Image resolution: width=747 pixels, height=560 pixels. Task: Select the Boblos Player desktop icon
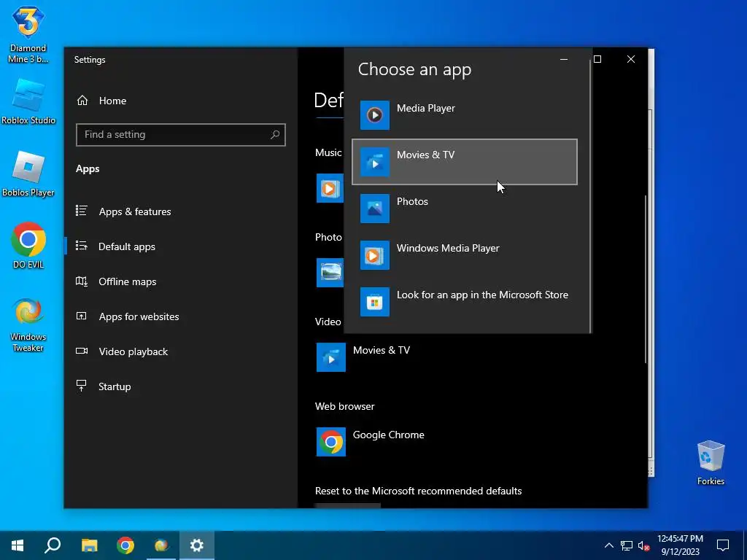click(x=28, y=174)
